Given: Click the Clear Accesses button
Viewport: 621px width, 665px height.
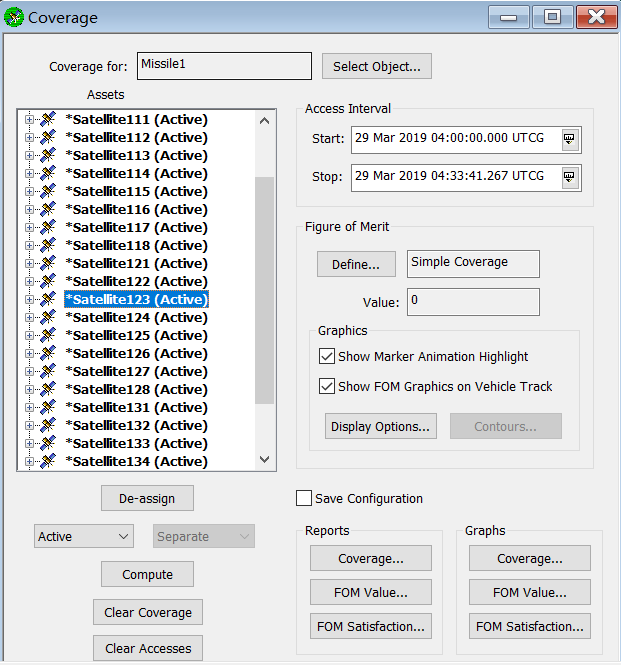Looking at the screenshot, I should 148,648.
